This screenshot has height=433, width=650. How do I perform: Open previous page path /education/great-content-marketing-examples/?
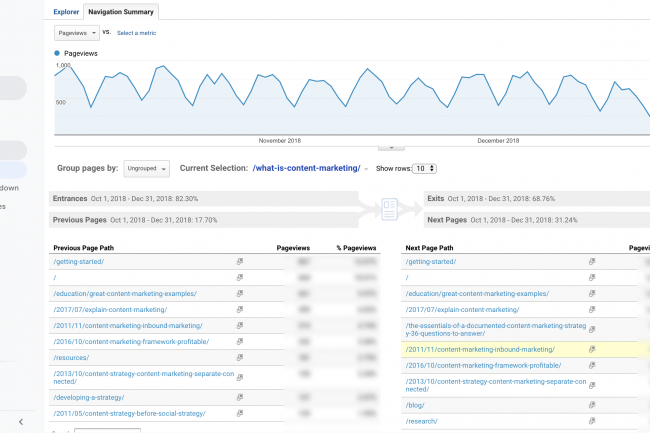click(125, 293)
